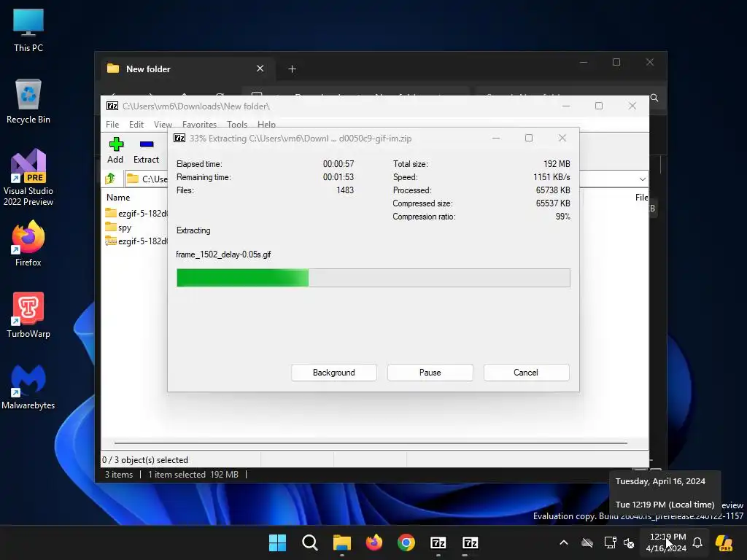
Task: Close the New folder tab in File Explorer
Action: [x=260, y=69]
